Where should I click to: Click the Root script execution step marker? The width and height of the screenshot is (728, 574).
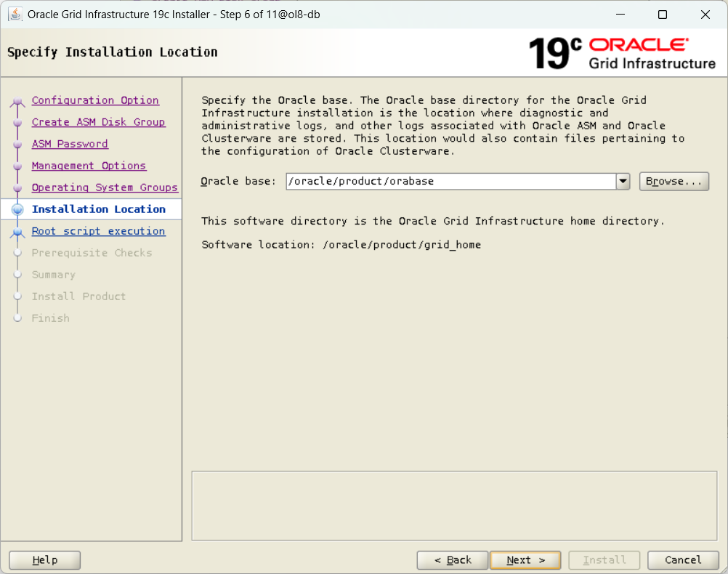coord(17,231)
